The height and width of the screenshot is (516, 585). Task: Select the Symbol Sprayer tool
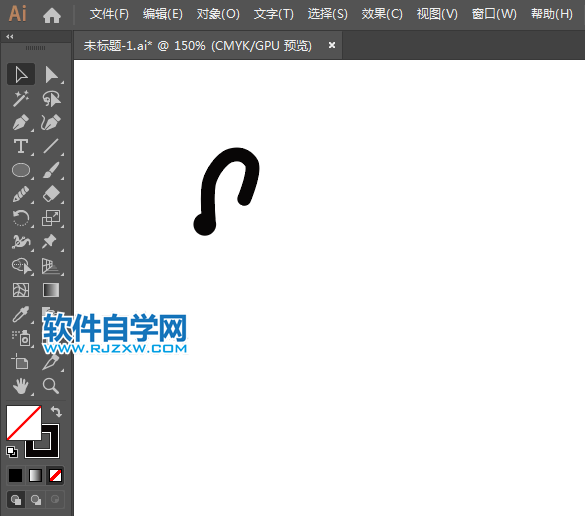tap(22, 338)
